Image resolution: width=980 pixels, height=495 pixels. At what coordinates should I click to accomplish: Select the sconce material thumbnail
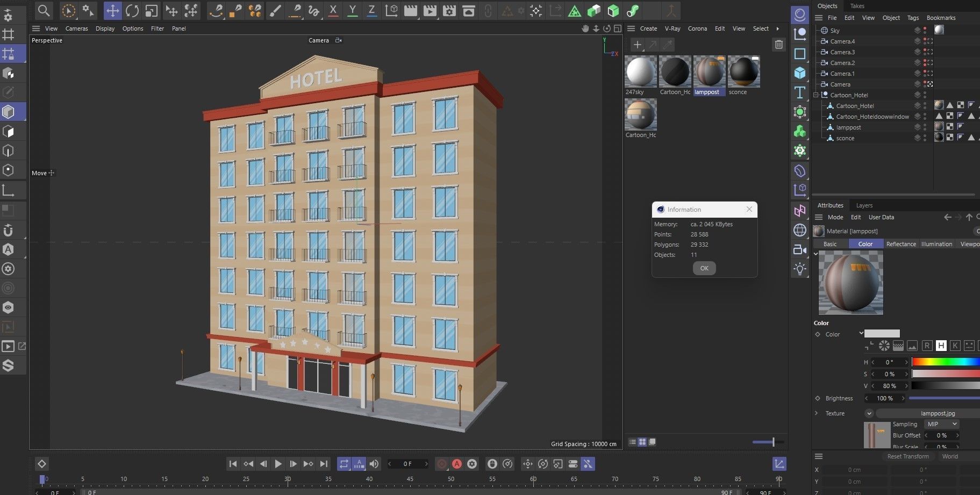[744, 71]
